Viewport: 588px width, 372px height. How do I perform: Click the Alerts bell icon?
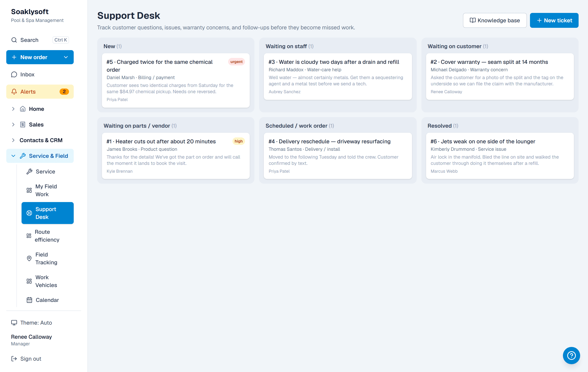[x=14, y=91]
